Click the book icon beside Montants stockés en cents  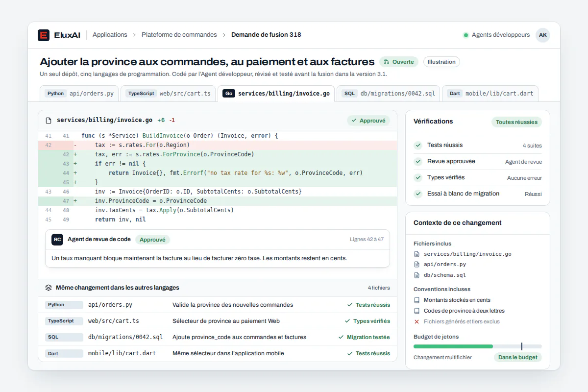coord(417,300)
